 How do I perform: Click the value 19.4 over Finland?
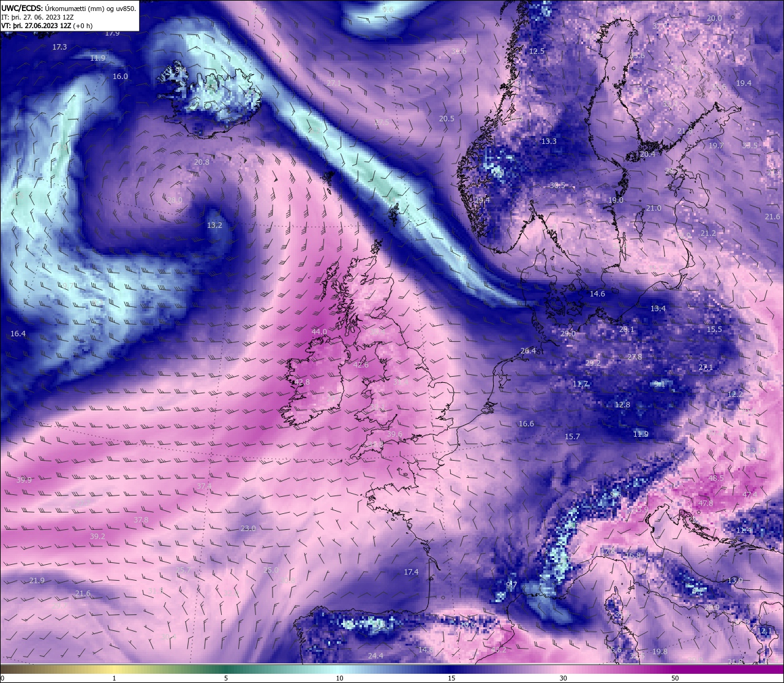744,83
